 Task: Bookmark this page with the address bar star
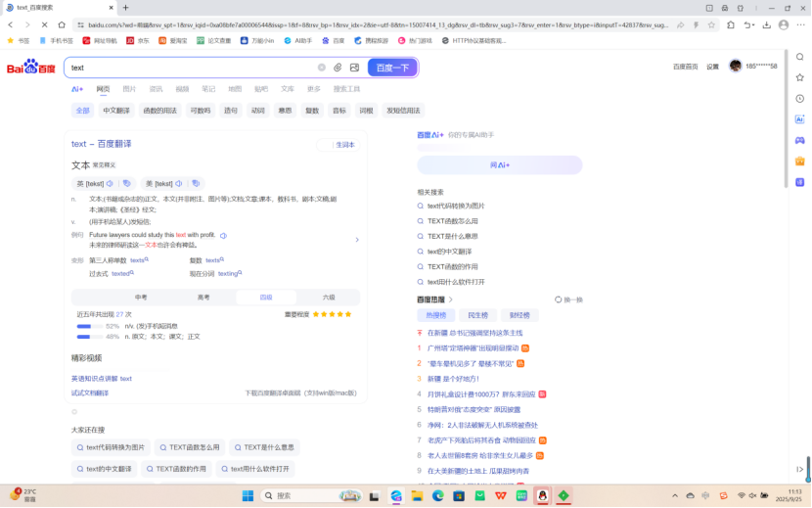point(711,24)
